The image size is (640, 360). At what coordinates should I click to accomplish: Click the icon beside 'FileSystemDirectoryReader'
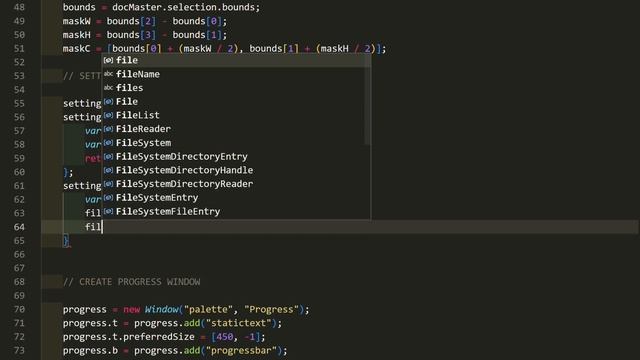108,184
